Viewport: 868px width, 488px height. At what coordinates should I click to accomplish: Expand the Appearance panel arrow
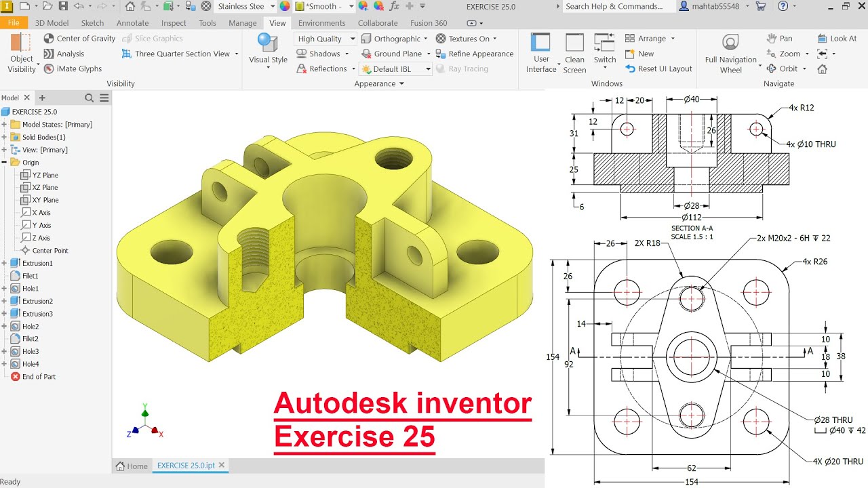401,84
